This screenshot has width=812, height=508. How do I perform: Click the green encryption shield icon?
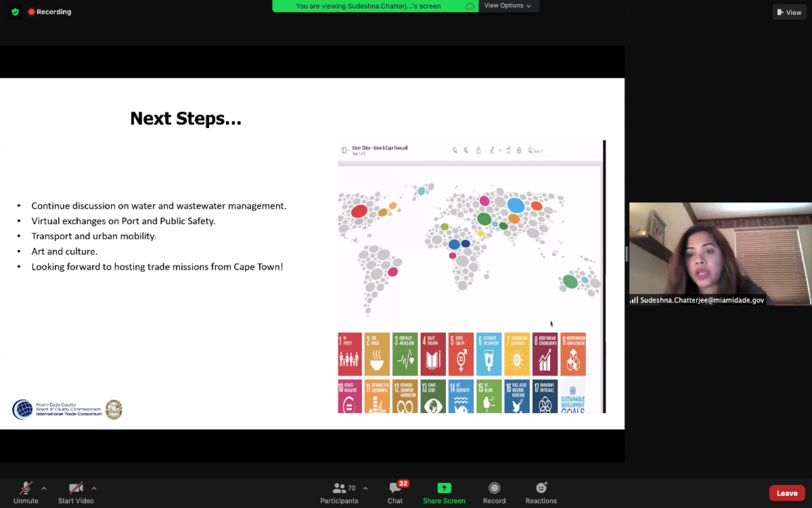[x=15, y=12]
